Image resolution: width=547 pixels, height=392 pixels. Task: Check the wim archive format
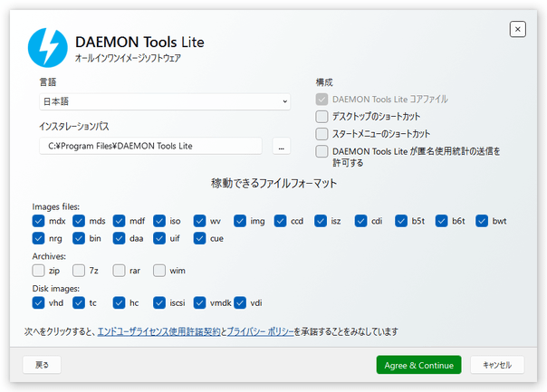159,271
